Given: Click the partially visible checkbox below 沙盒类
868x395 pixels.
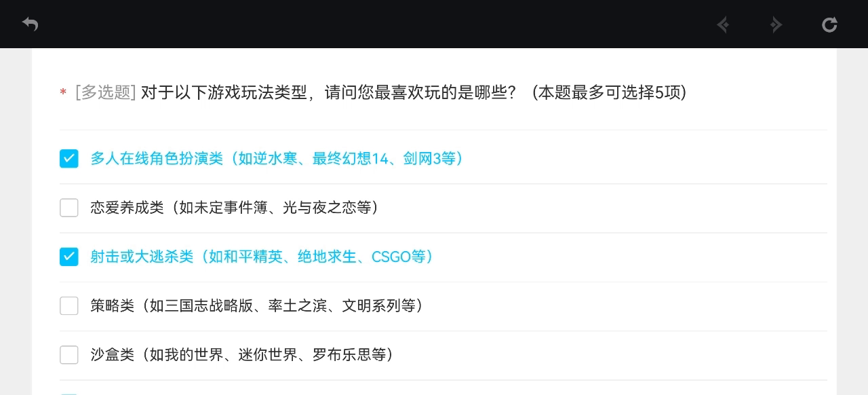Looking at the screenshot, I should pos(69,394).
